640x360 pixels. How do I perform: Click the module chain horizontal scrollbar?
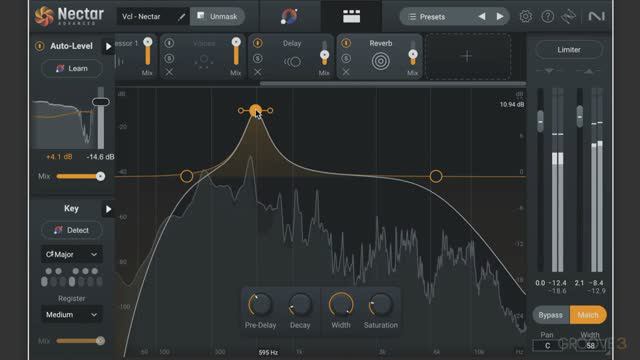click(x=393, y=84)
